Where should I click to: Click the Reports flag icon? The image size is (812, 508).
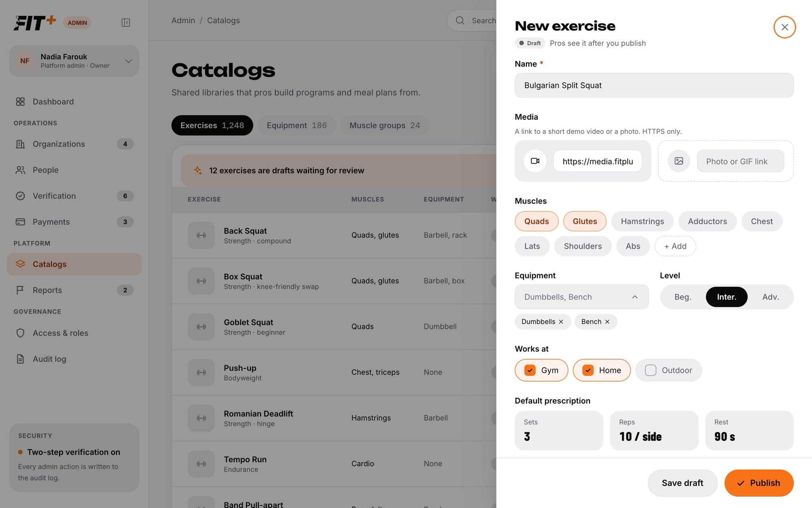click(20, 290)
